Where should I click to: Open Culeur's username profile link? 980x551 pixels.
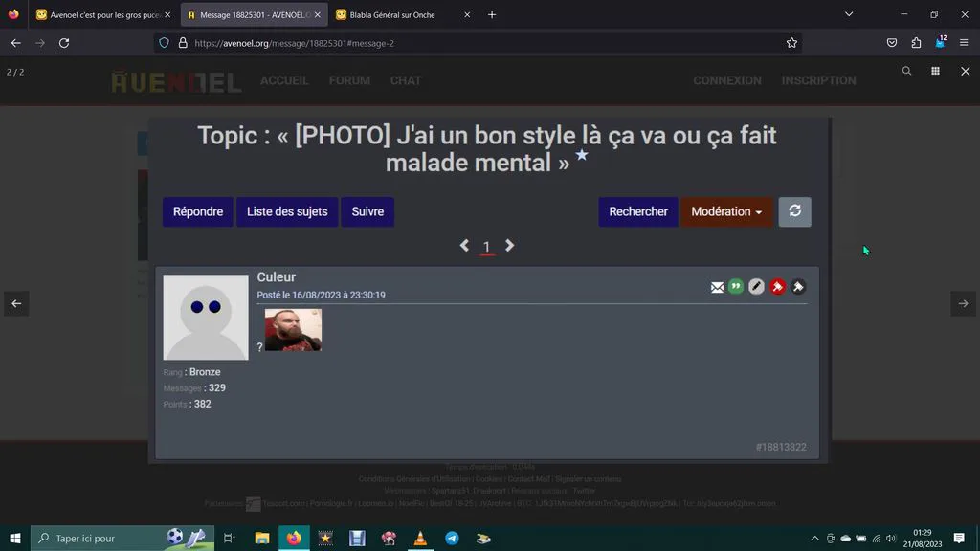(x=277, y=276)
